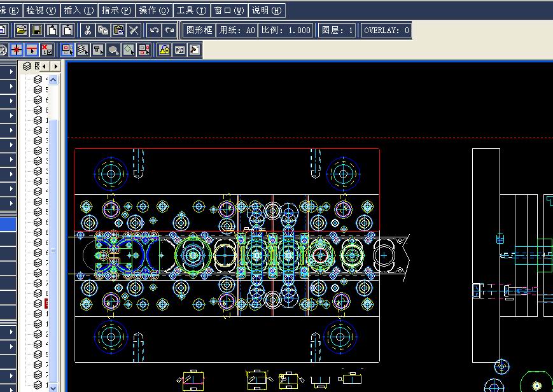The width and height of the screenshot is (553, 392).
Task: Click the yellow padlock icon
Action: click(x=164, y=50)
